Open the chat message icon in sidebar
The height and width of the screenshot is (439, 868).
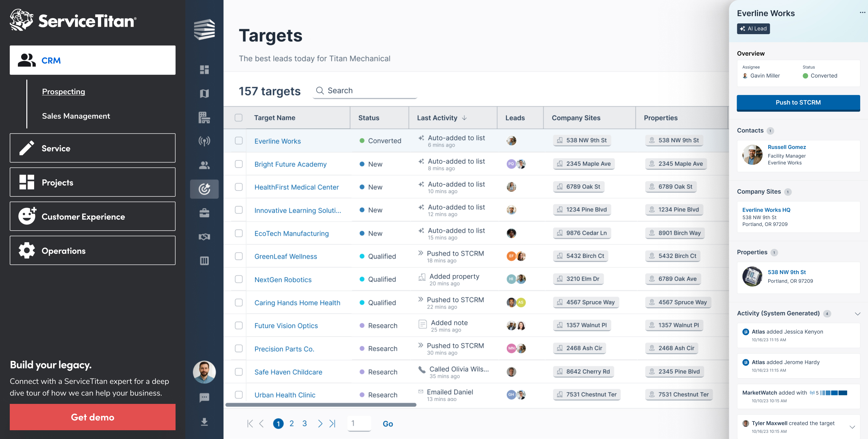pyautogui.click(x=204, y=397)
